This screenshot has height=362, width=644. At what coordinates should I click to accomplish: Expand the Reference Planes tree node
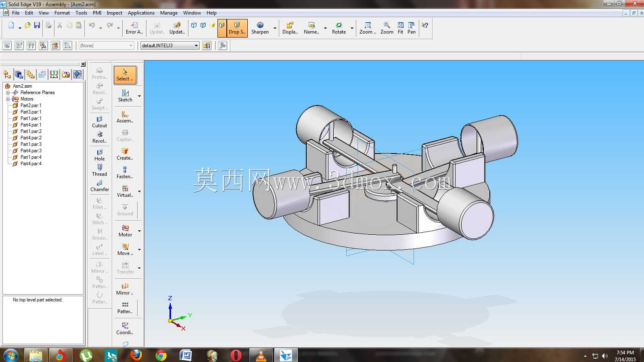[x=8, y=93]
